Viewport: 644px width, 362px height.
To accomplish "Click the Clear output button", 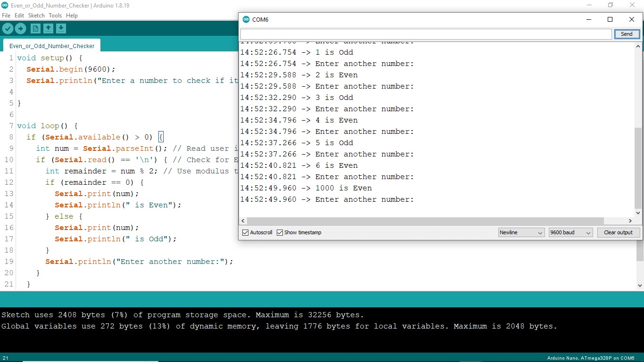I will coord(618,233).
